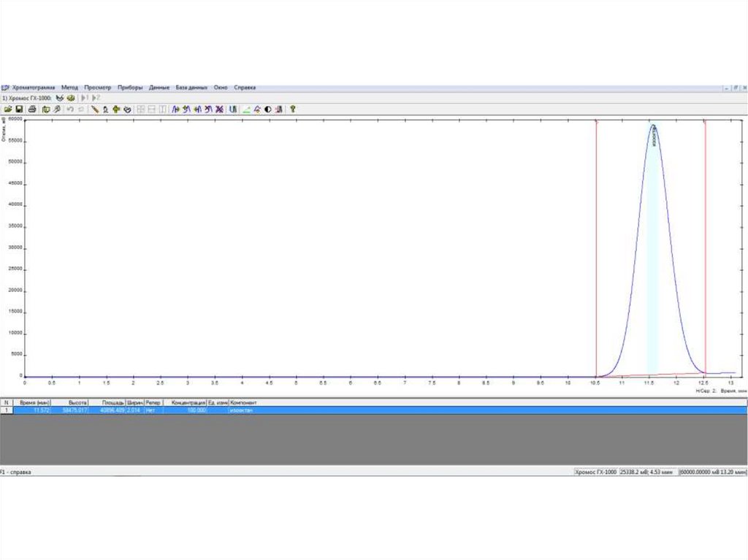Click the Print icon in toolbar
This screenshot has width=748, height=560.
pyautogui.click(x=32, y=110)
